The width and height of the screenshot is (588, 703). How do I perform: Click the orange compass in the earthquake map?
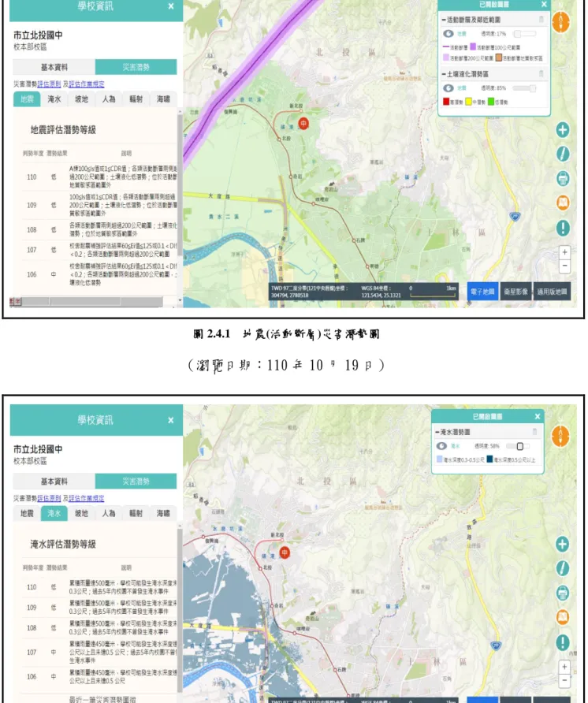click(x=560, y=21)
